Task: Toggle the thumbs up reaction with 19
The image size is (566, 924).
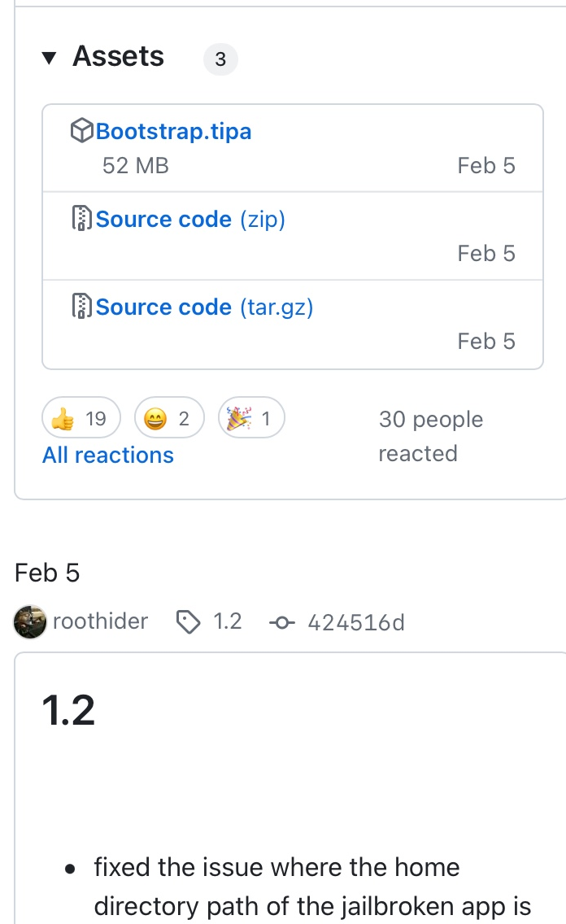Action: (81, 418)
